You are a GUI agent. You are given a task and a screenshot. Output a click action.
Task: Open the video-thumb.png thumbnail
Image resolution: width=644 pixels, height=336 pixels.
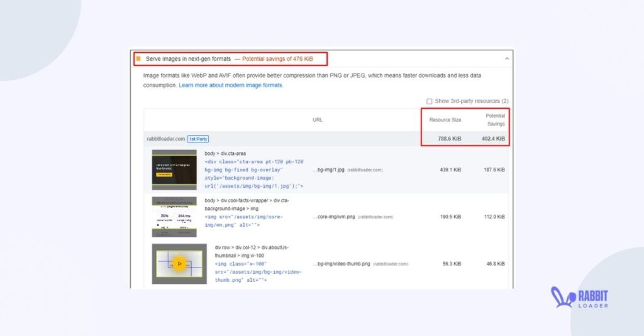(x=179, y=264)
